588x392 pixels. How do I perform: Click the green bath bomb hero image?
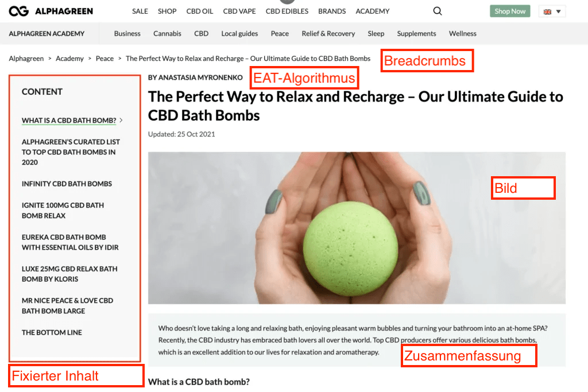(x=357, y=228)
